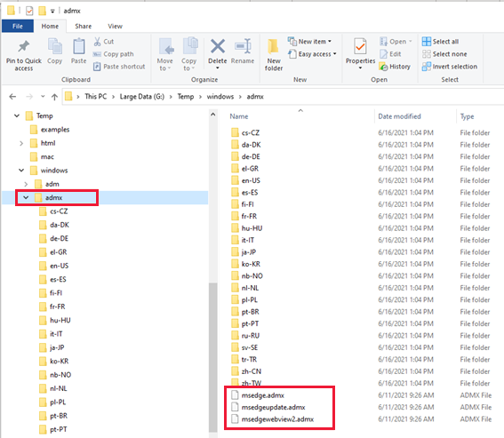Expand the Delete options arrow
The width and height of the screenshot is (504, 438).
pyautogui.click(x=218, y=68)
